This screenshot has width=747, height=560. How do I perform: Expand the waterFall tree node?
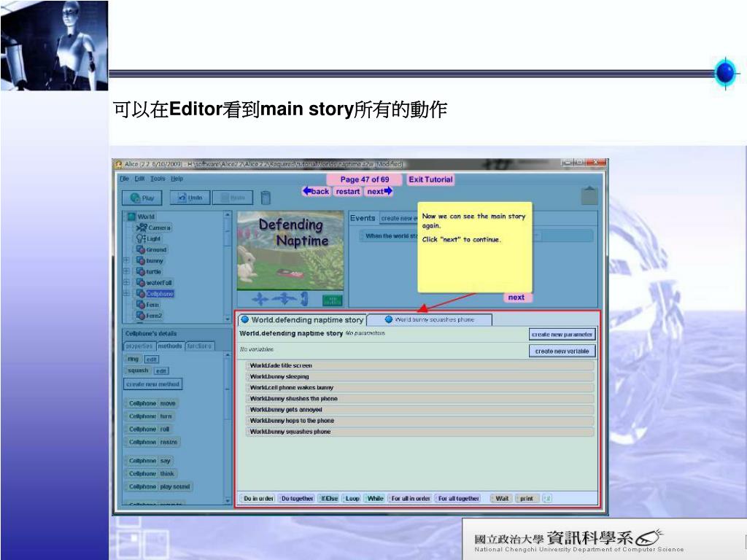127,282
